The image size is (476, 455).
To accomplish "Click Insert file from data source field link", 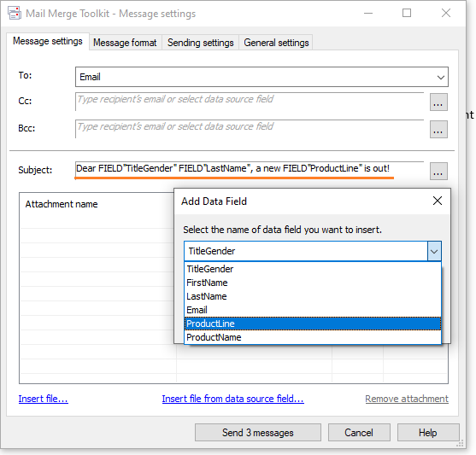I will (x=232, y=399).
